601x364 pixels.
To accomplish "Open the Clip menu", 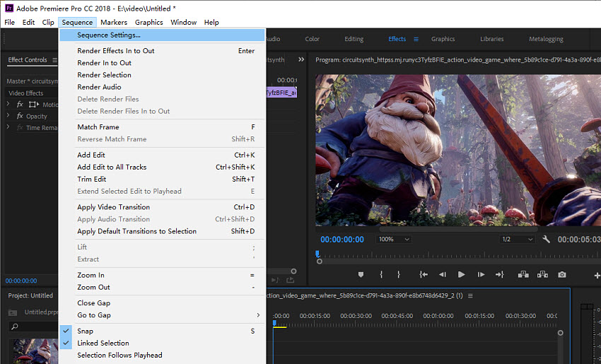I will coord(48,22).
